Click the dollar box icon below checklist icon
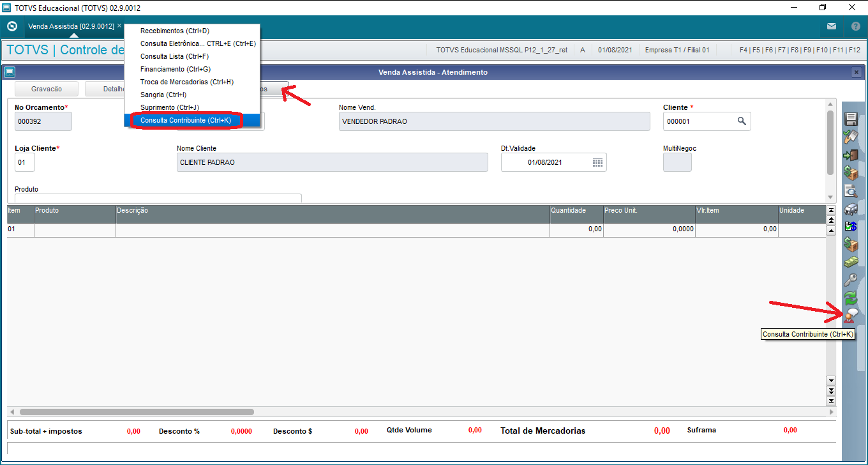 851,244
